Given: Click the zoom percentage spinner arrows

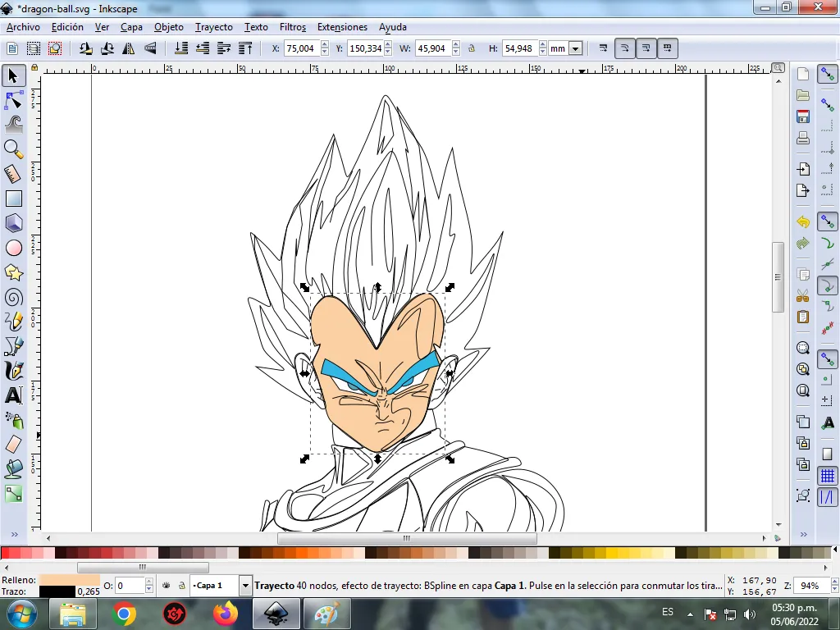Looking at the screenshot, I should point(834,586).
